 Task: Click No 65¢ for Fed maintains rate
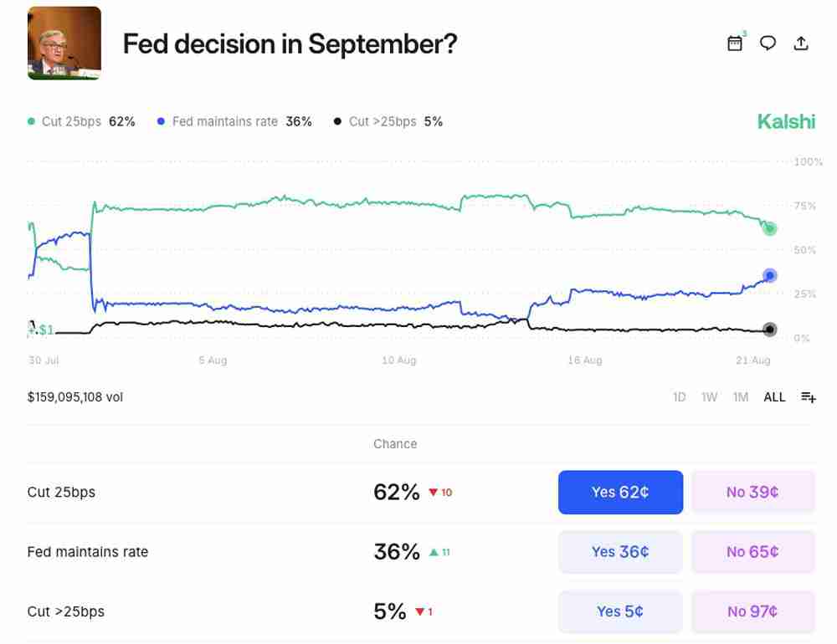pyautogui.click(x=752, y=552)
